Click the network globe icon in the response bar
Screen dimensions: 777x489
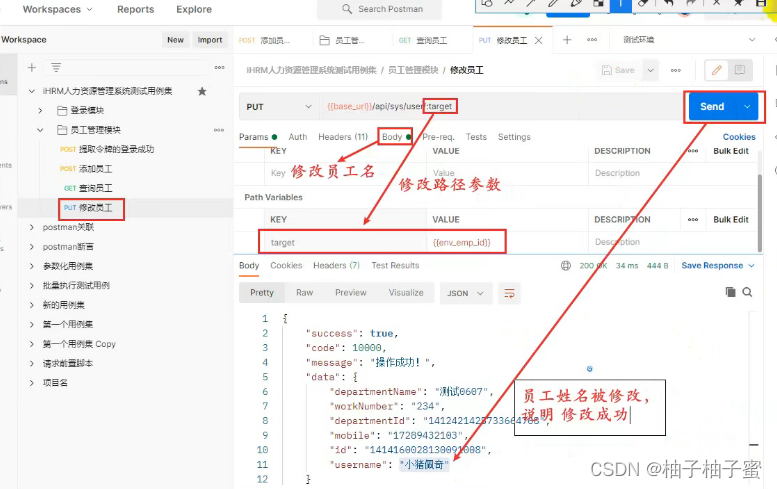565,266
